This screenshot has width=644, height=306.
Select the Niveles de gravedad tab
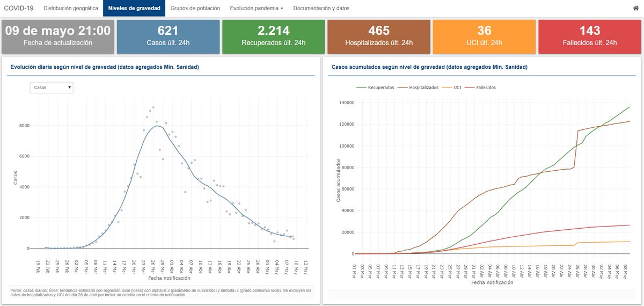[x=134, y=9]
